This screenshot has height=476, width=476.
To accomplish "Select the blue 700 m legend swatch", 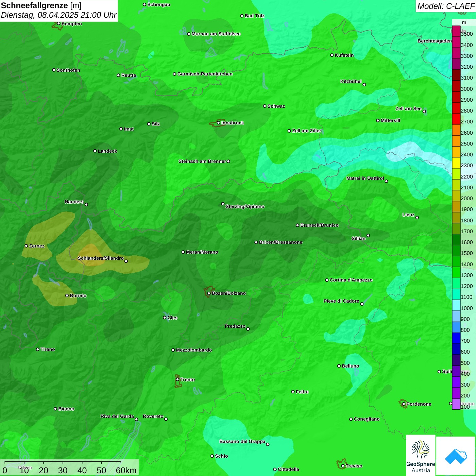I will (x=456, y=338).
